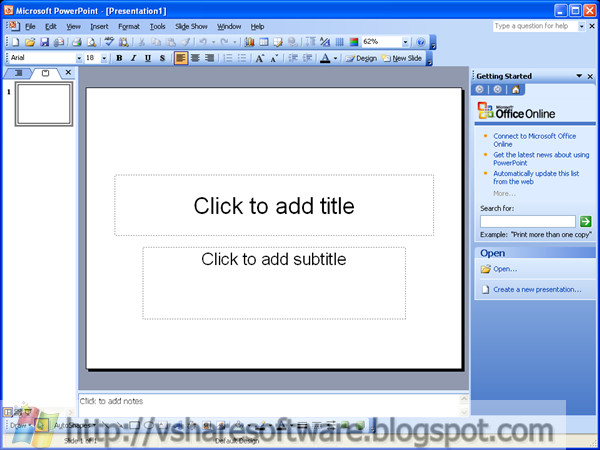Image resolution: width=600 pixels, height=450 pixels.
Task: Click the New Slide button
Action: coord(402,58)
